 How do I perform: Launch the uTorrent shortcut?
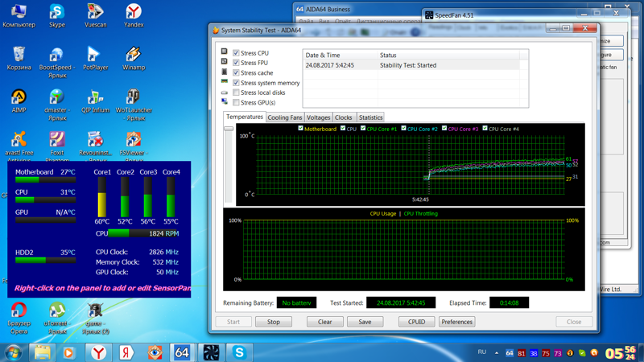point(56,319)
